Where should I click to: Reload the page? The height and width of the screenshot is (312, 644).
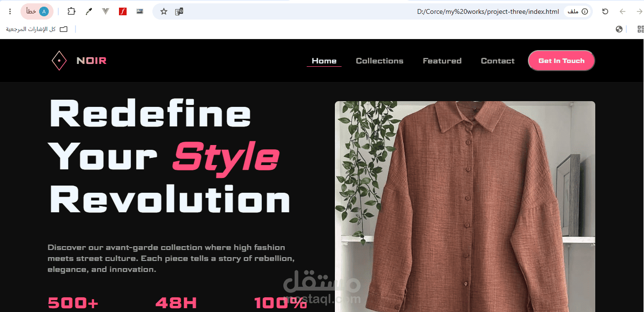pos(605,11)
